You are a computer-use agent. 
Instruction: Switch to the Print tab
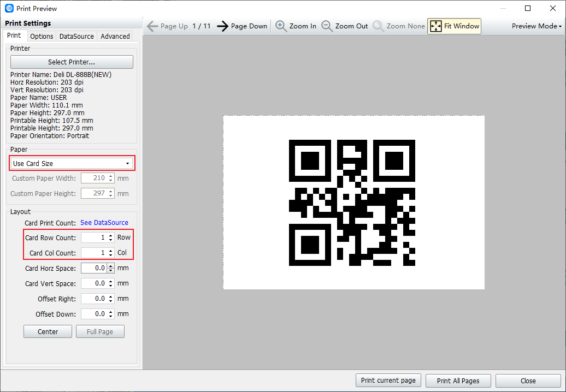pos(14,35)
